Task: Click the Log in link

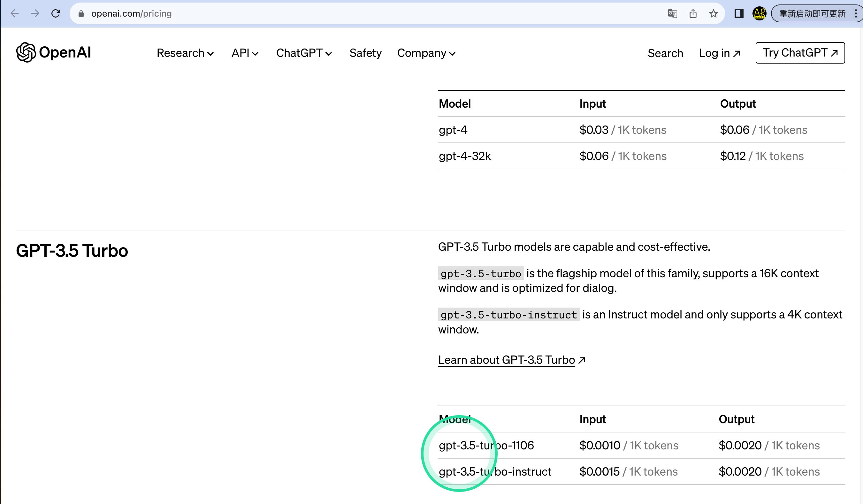Action: [x=720, y=53]
